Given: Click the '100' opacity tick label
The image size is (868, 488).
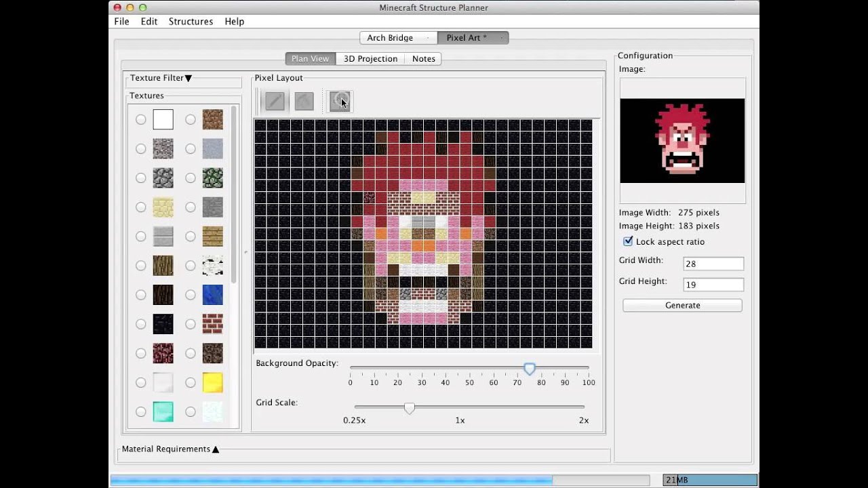Looking at the screenshot, I should point(589,383).
